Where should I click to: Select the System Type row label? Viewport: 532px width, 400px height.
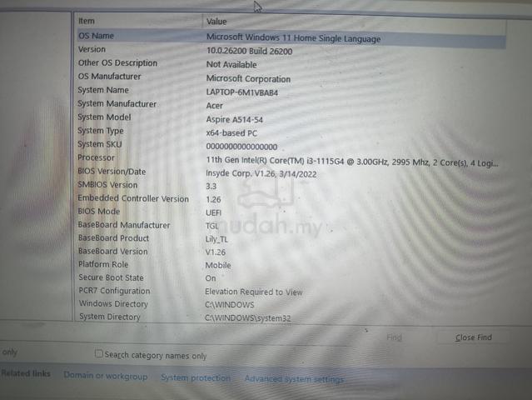click(101, 131)
